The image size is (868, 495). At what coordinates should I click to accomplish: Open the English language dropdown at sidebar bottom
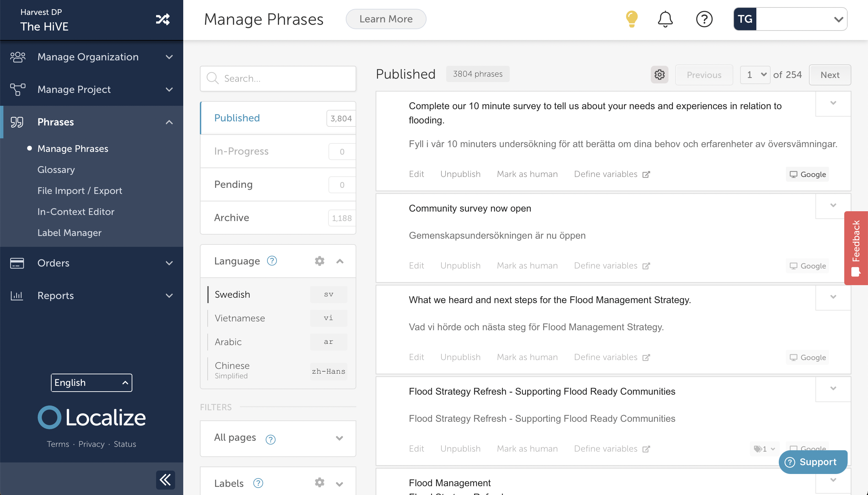(x=91, y=382)
